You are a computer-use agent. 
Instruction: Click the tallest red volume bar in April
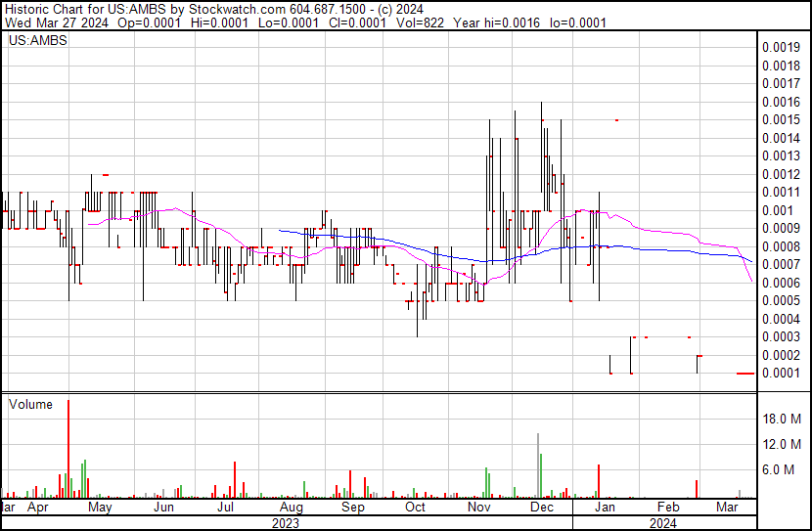[68, 449]
